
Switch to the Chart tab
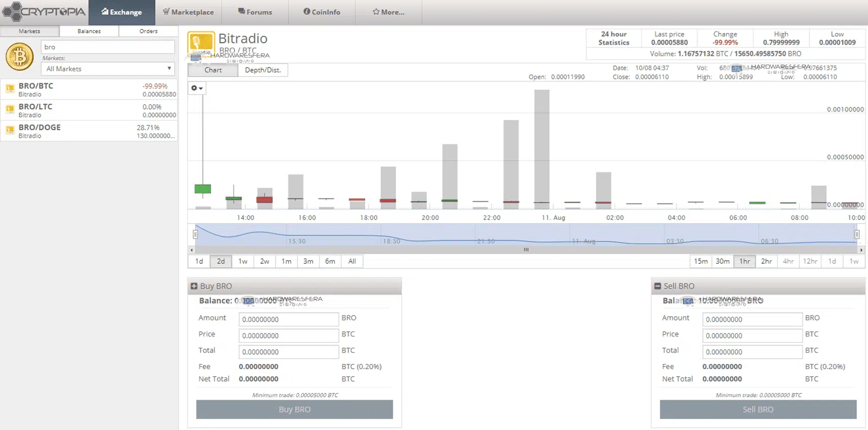[213, 70]
